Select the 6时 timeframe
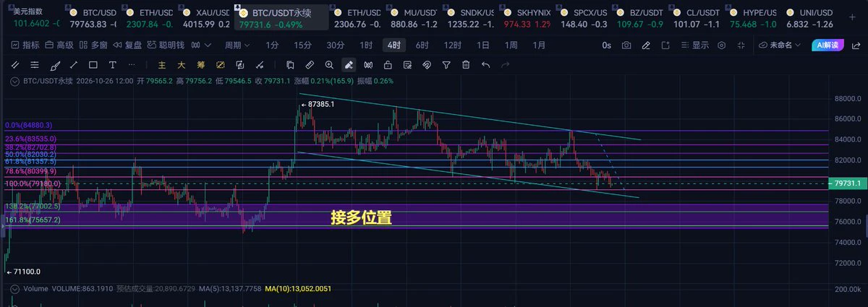This screenshot has width=868, height=307. click(x=422, y=45)
